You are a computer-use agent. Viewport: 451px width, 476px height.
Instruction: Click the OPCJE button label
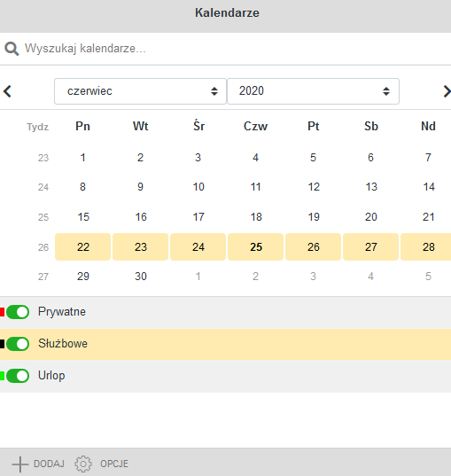tap(114, 464)
